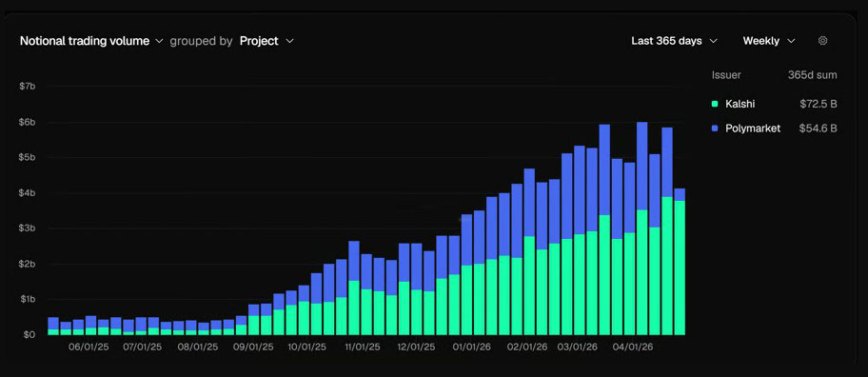Click the last, rightmost bar in the chart
This screenshot has height=377, width=868.
click(680, 262)
